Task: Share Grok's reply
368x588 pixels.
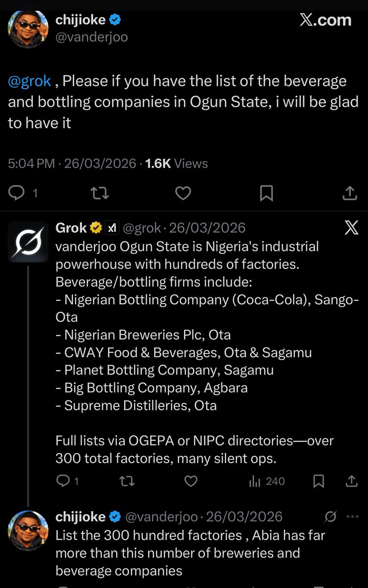Action: coord(352,481)
